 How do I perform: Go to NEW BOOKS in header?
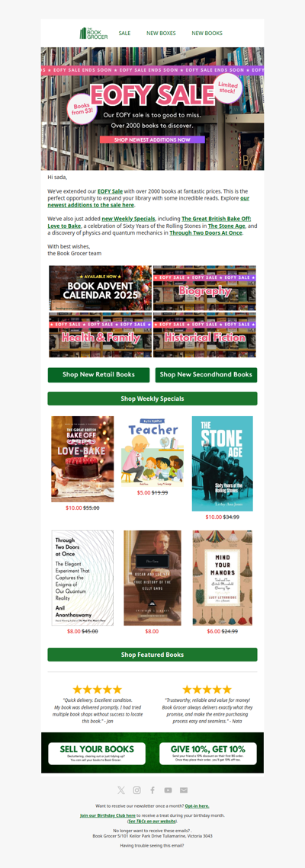tap(207, 34)
